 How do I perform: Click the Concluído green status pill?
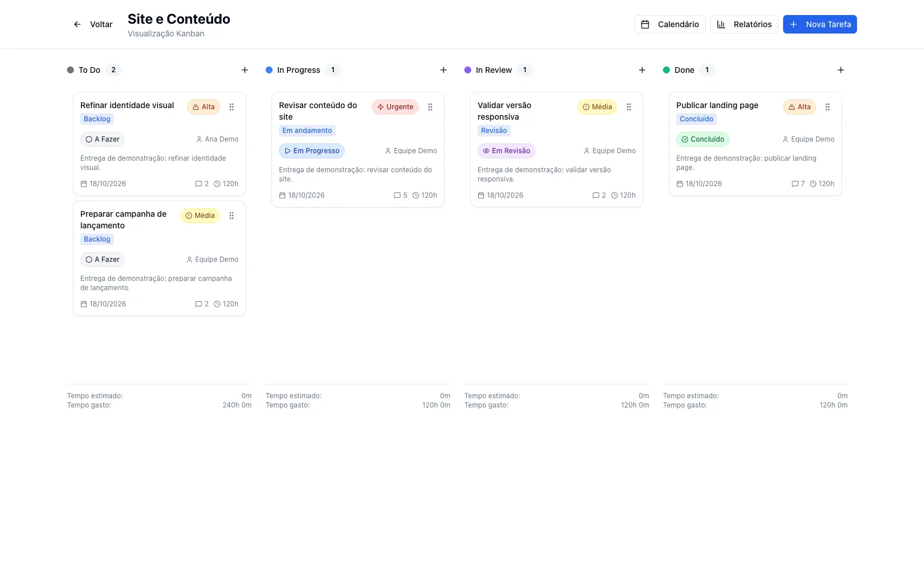coord(703,139)
